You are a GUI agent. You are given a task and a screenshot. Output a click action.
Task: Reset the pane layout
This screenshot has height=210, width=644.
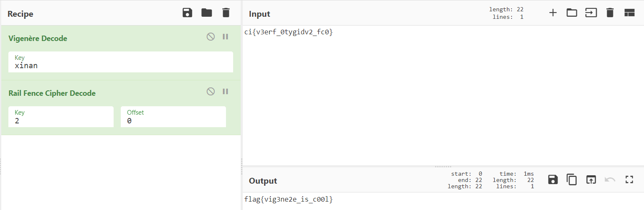pos(629,13)
